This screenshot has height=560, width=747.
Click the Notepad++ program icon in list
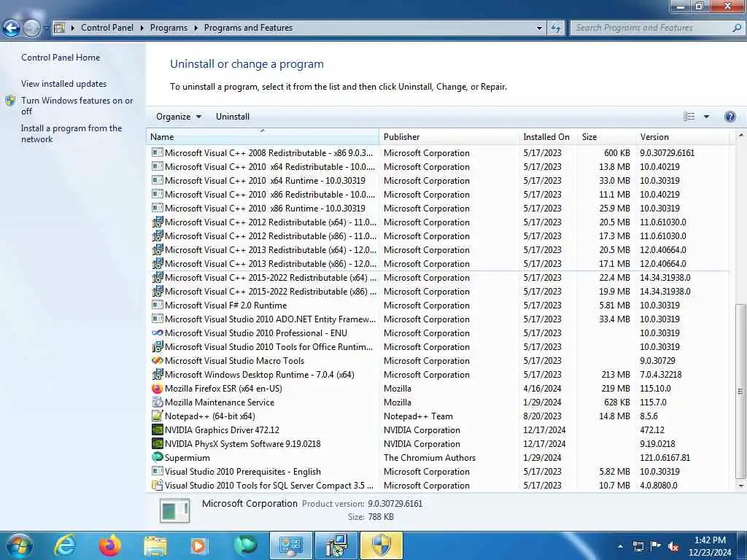pos(158,416)
